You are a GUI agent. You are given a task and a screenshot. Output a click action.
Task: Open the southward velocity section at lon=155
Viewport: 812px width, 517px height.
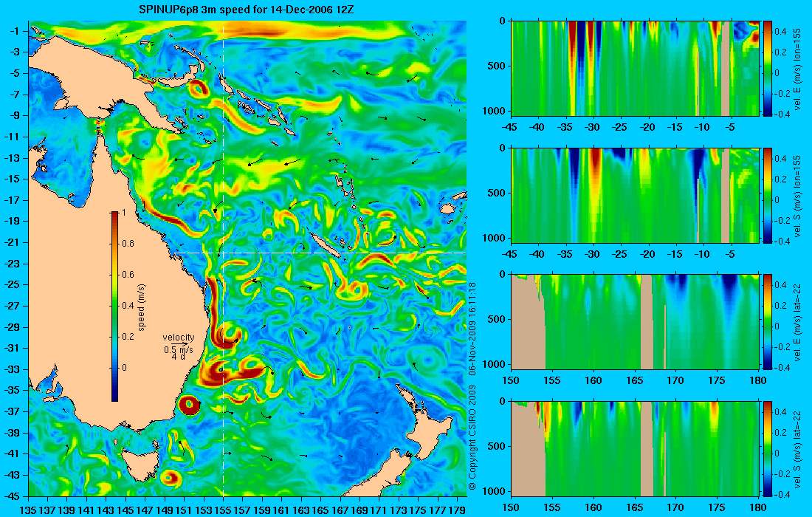635,195
